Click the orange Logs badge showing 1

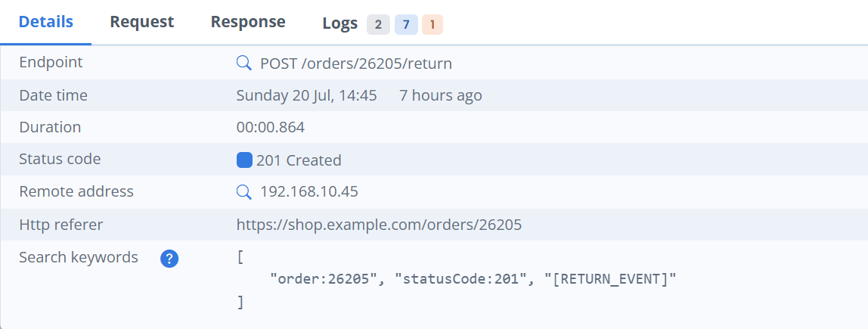432,24
